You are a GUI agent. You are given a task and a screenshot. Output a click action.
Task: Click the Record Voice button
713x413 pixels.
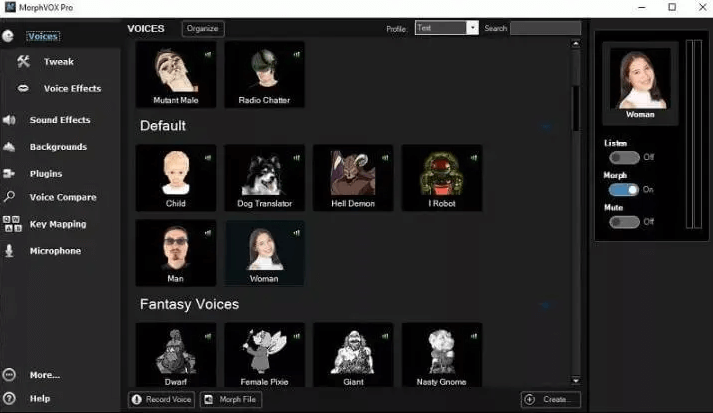[162, 400]
